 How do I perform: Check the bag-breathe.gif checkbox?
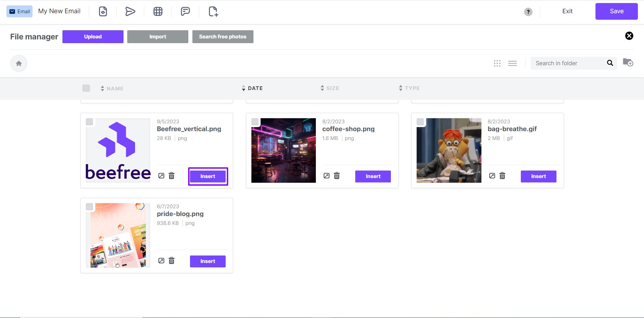[x=420, y=122]
